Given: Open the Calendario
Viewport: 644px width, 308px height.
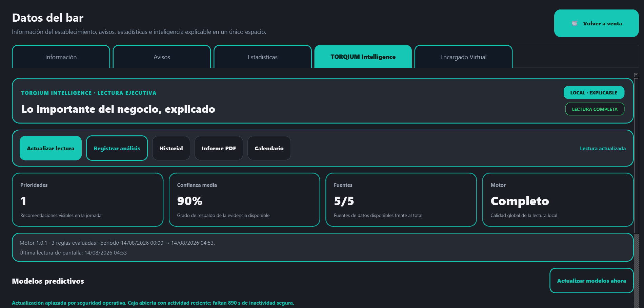Looking at the screenshot, I should (269, 148).
